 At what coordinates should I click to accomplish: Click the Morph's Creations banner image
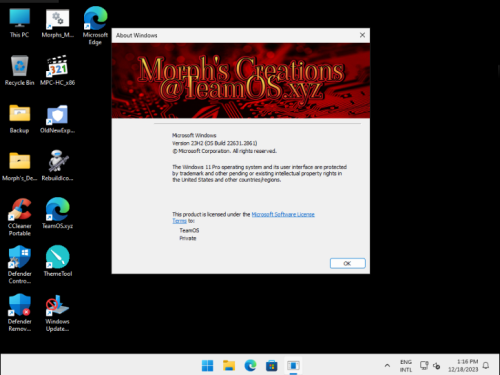241,80
